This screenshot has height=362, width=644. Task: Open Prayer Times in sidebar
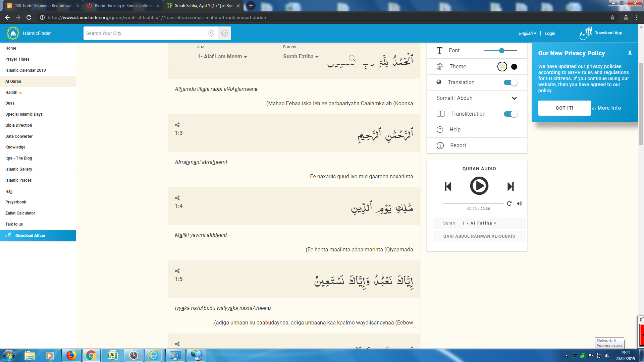17,59
